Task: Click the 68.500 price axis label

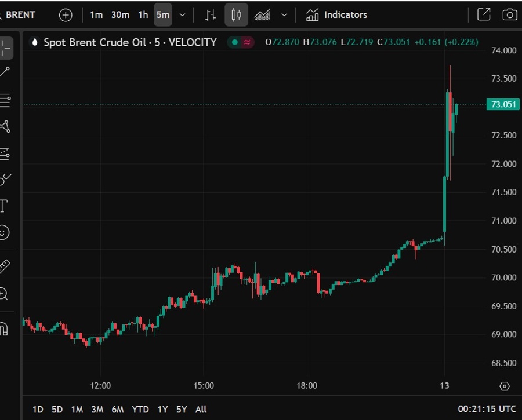Action: 503,363
